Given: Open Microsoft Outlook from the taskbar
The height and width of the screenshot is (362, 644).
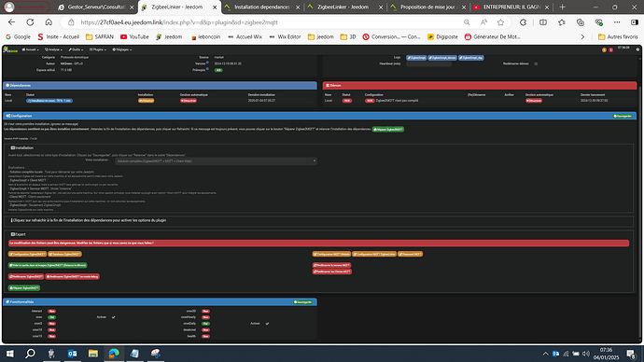Looking at the screenshot, I should 72,354.
